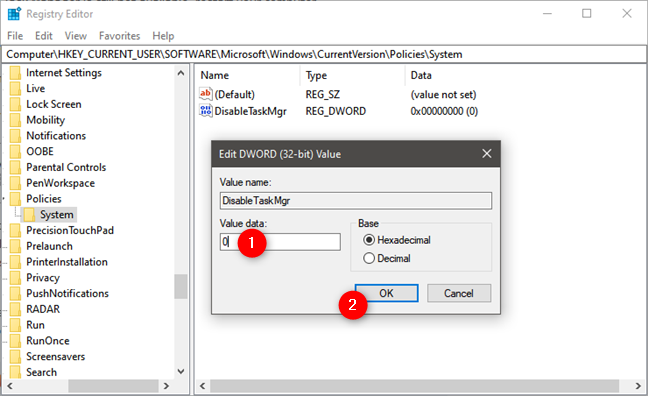
Task: Click the Value data input field
Action: 280,242
